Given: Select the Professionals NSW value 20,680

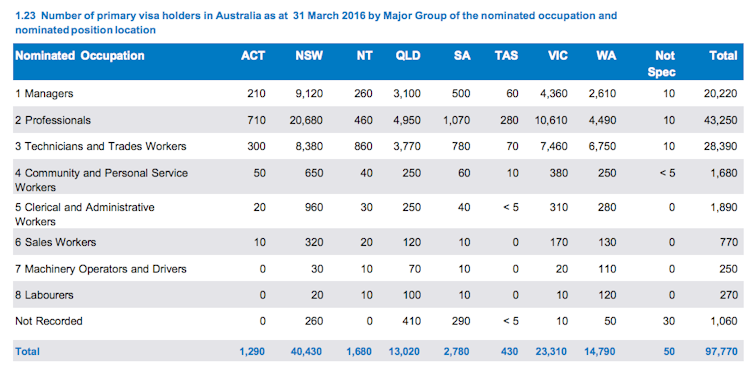Looking at the screenshot, I should (304, 120).
